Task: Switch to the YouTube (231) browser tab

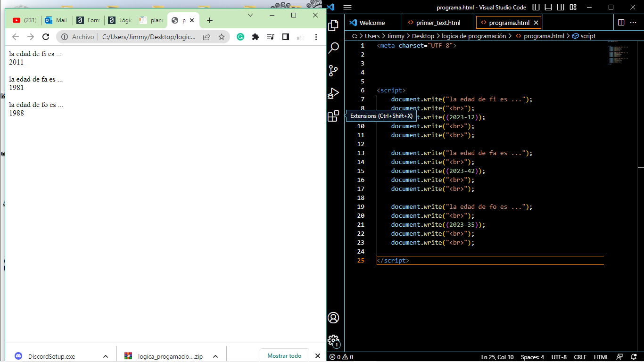Action: [x=25, y=20]
